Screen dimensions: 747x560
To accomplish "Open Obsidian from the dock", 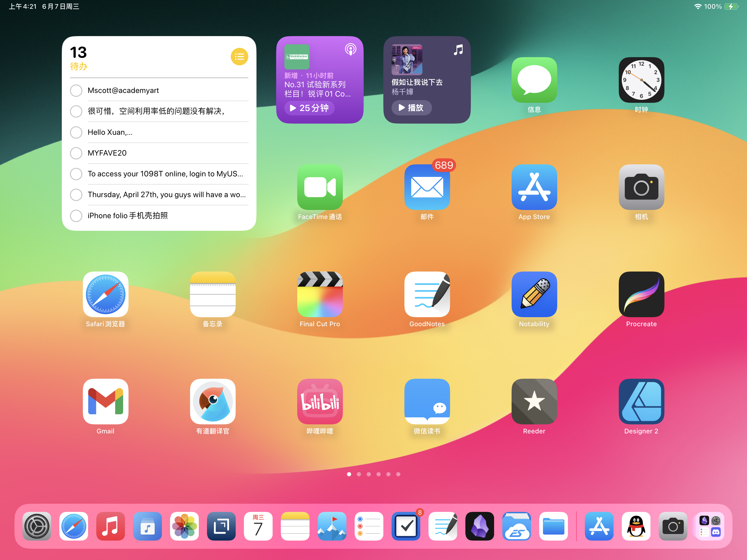I will pyautogui.click(x=480, y=526).
